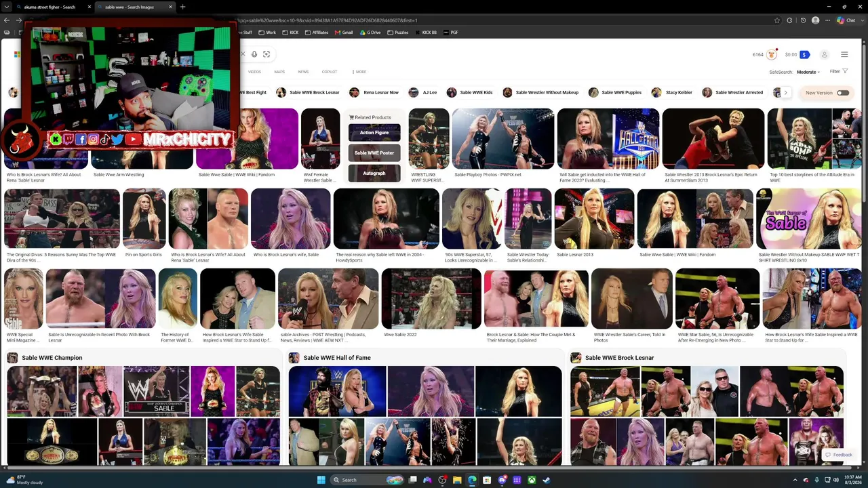Clear the search box with the X icon
Image resolution: width=868 pixels, height=488 pixels.
coord(242,54)
